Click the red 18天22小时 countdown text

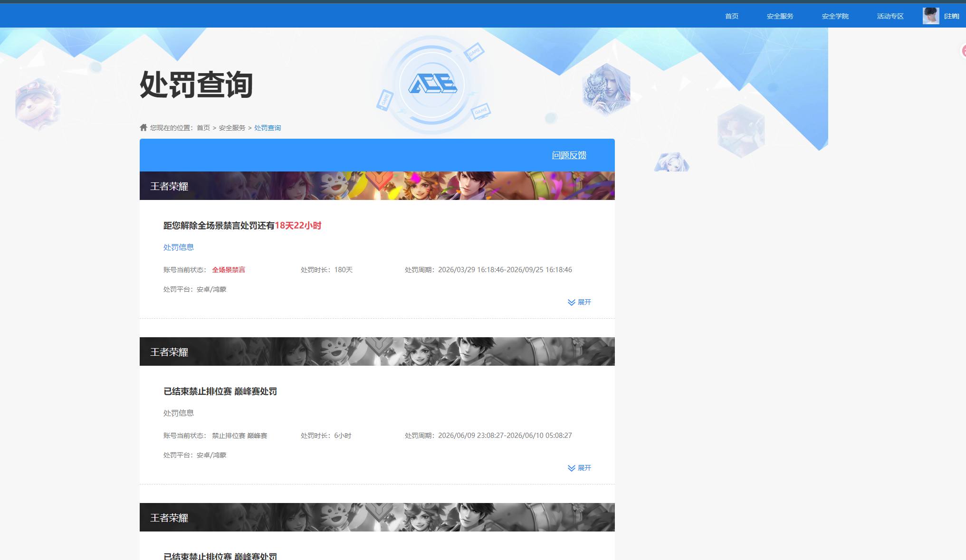click(298, 226)
